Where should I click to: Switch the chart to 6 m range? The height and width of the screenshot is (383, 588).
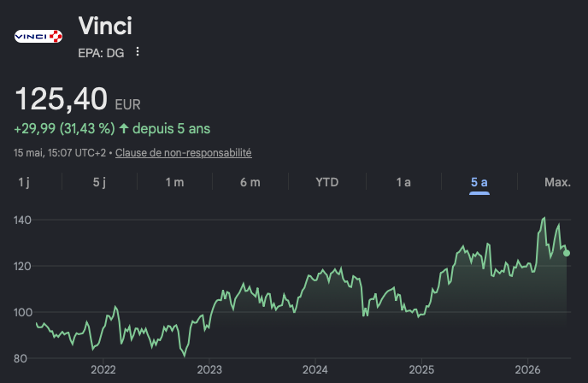coord(250,182)
